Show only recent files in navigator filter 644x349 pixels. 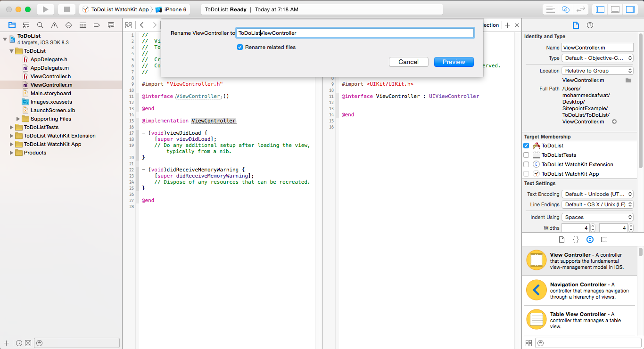(19, 343)
